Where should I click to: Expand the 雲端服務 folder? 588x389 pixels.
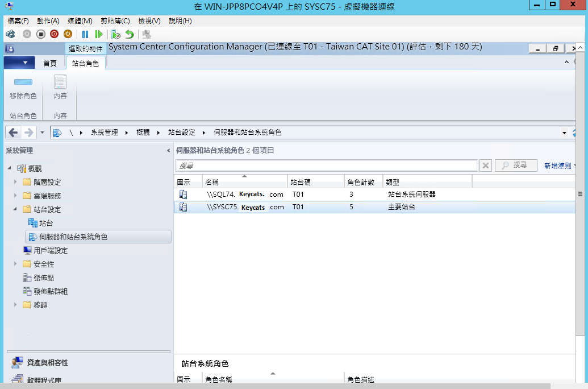pos(15,195)
